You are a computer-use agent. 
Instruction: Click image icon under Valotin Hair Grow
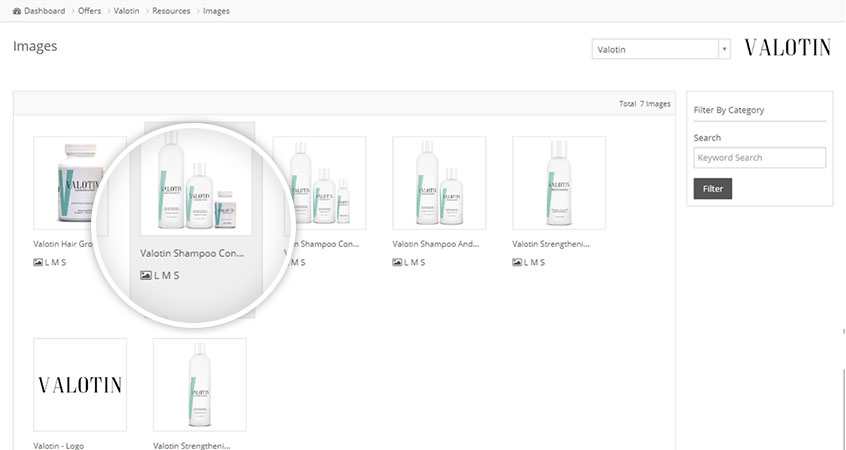[x=38, y=262]
